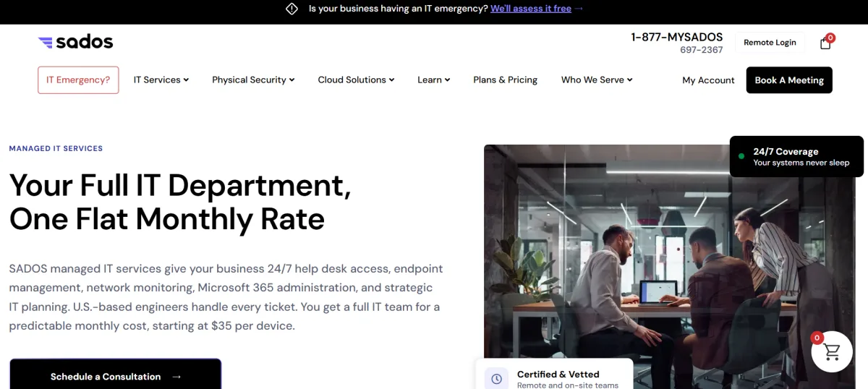Image resolution: width=868 pixels, height=389 pixels.
Task: Go to My Account
Action: pos(708,80)
